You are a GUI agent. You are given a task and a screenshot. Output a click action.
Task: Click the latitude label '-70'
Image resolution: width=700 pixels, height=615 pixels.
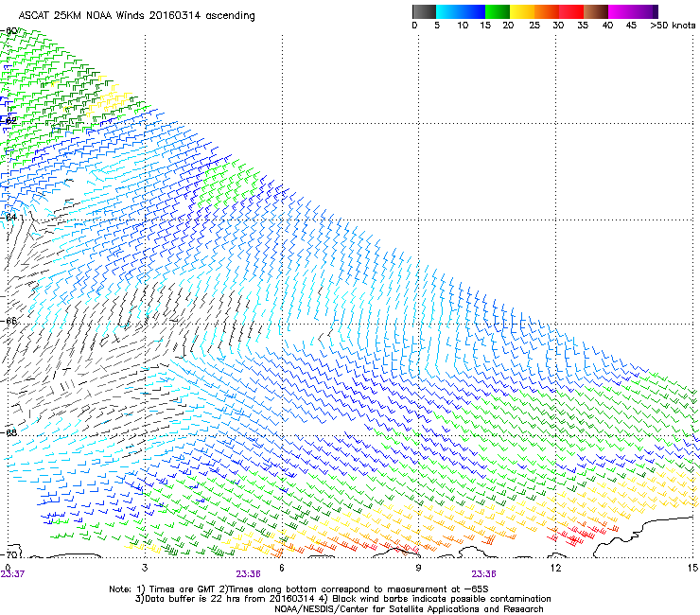click(x=9, y=554)
